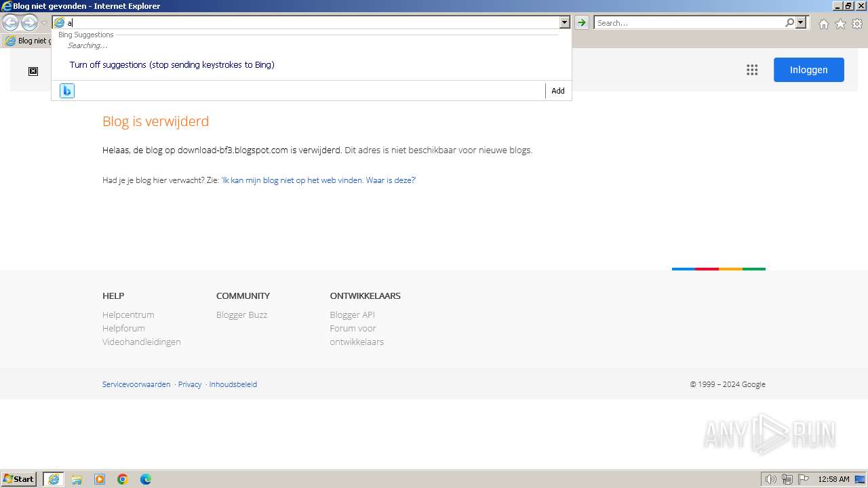Open the Helpcentrum link

pyautogui.click(x=128, y=314)
